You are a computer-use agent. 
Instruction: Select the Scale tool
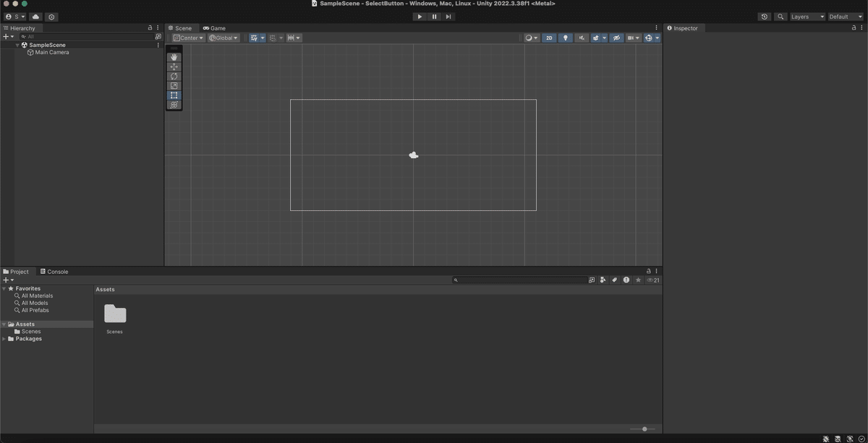click(x=174, y=85)
